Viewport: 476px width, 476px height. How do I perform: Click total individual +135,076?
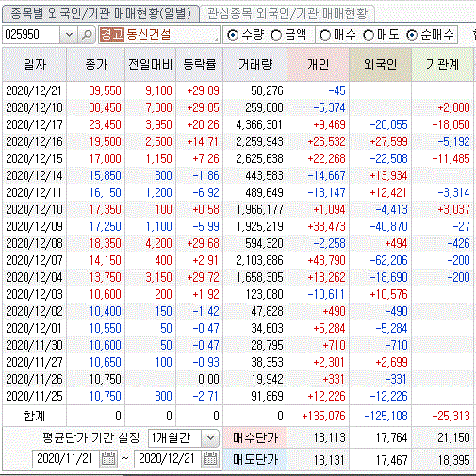323,417
